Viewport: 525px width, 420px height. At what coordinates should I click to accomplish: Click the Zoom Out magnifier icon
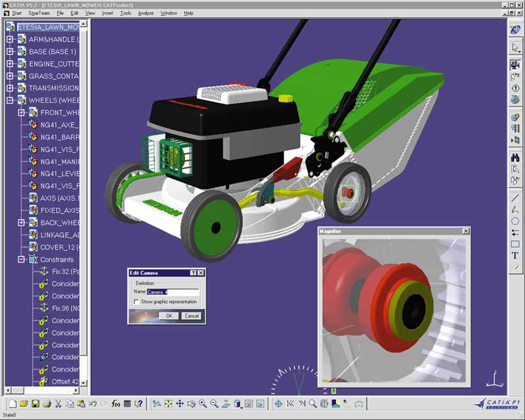click(215, 404)
